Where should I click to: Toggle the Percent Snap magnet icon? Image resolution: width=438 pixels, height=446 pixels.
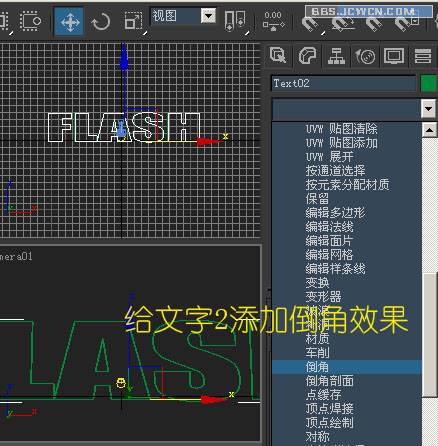[x=373, y=24]
